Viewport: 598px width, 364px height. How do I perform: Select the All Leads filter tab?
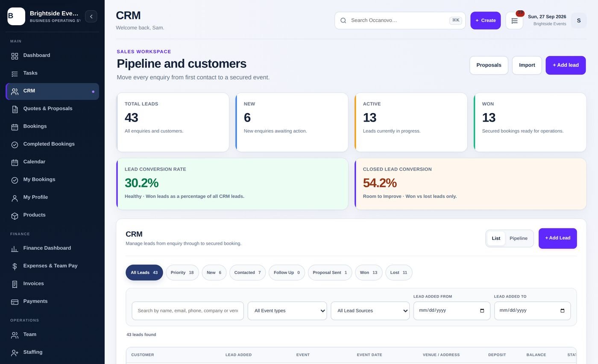click(x=144, y=273)
